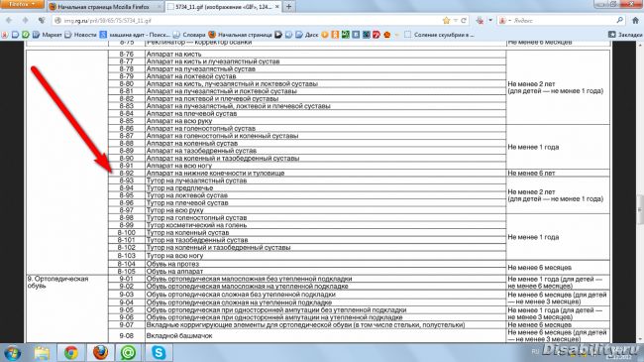This screenshot has height=362, width=644.
Task: Reload the page using refresh icon
Action: pos(464,20)
